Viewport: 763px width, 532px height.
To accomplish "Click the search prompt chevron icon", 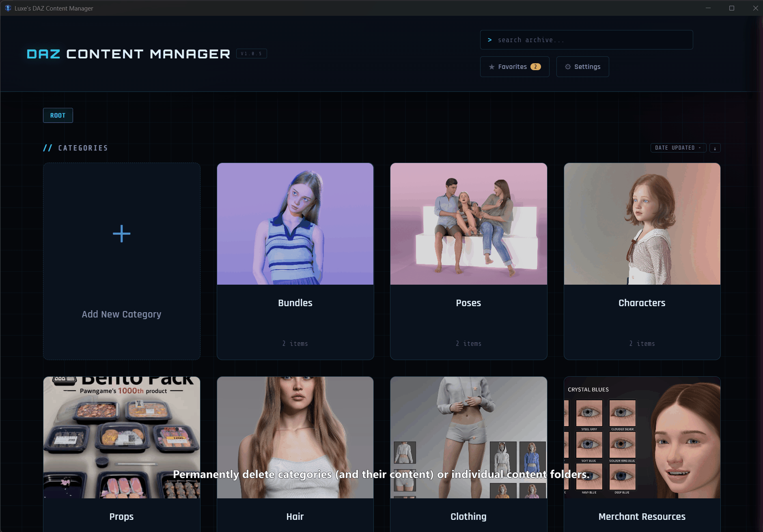I will [x=490, y=40].
